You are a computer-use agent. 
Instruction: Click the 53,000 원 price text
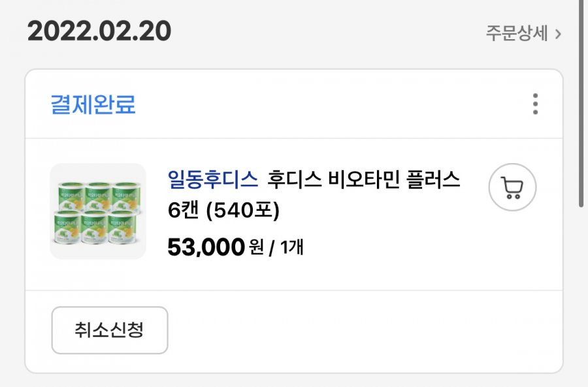[215, 247]
